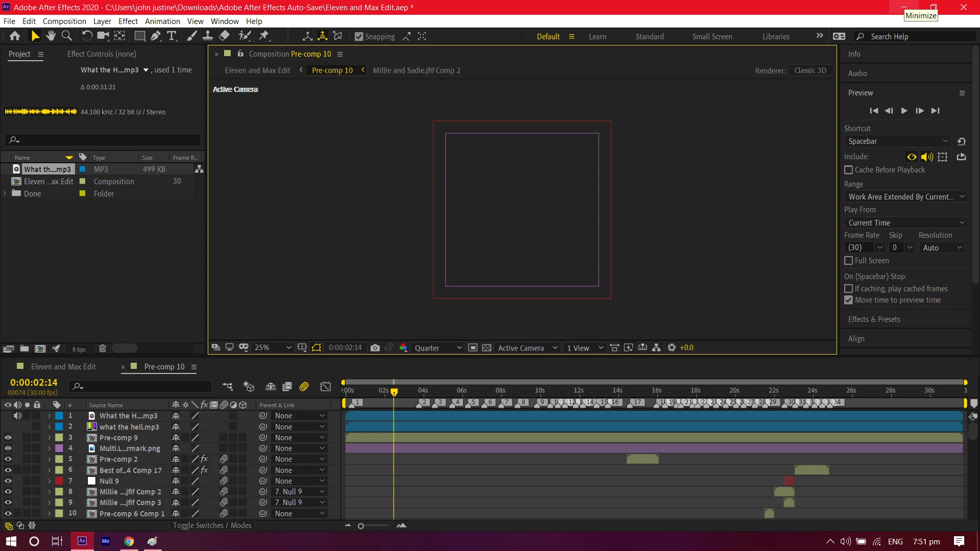Screen dimensions: 980x551
Task: Enable the Cache Before Playback checkbox
Action: [849, 170]
